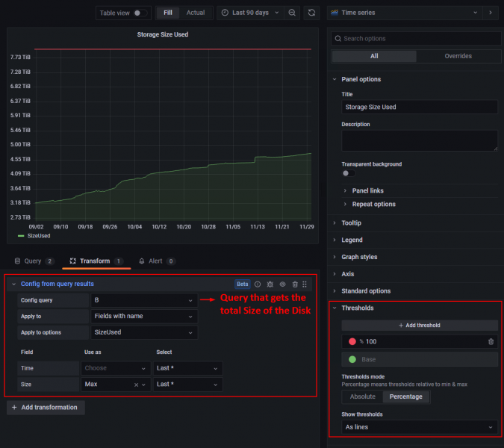504x448 pixels.
Task: Open the Show thresholds As lines dropdown
Action: [x=420, y=427]
